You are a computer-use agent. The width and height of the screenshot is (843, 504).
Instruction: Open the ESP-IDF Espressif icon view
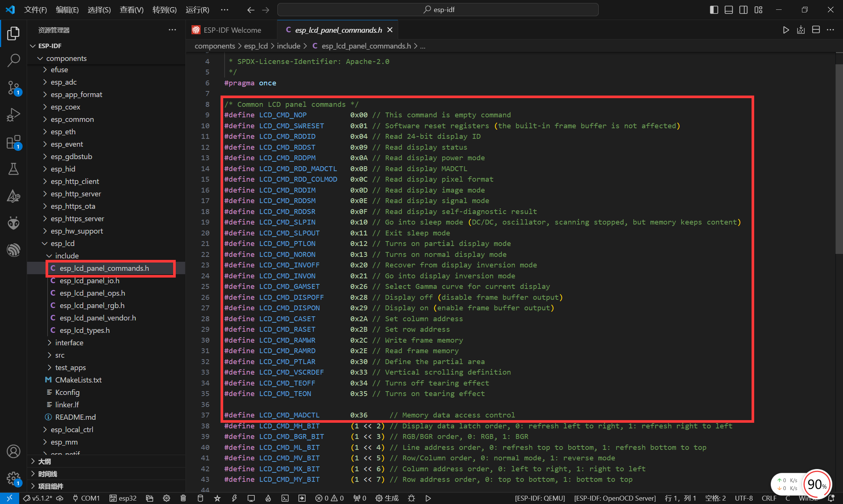(x=14, y=249)
